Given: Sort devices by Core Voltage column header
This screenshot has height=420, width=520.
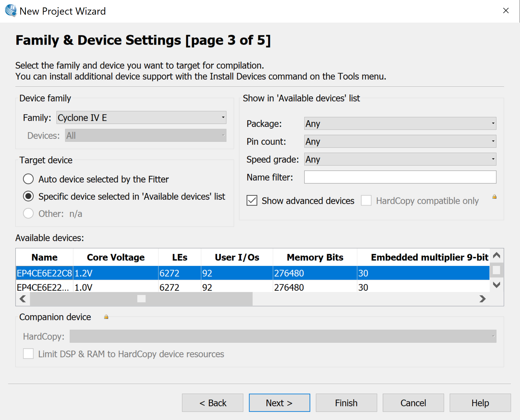Looking at the screenshot, I should click(116, 257).
